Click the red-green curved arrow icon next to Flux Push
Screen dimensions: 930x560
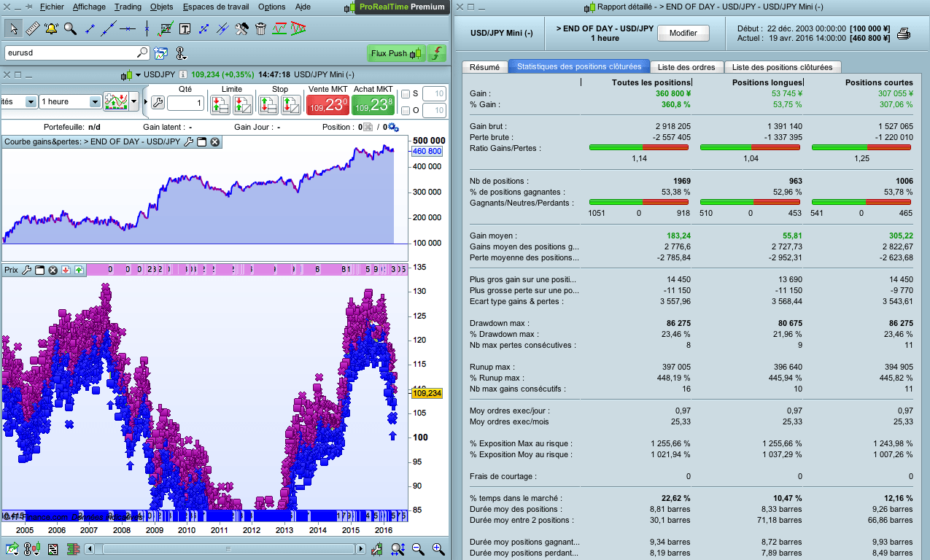coord(437,53)
